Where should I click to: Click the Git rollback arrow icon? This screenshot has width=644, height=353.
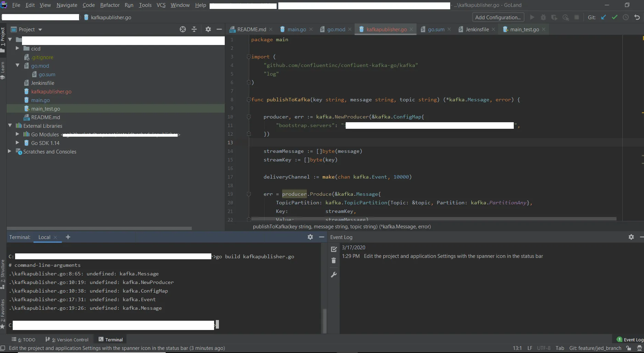[637, 18]
